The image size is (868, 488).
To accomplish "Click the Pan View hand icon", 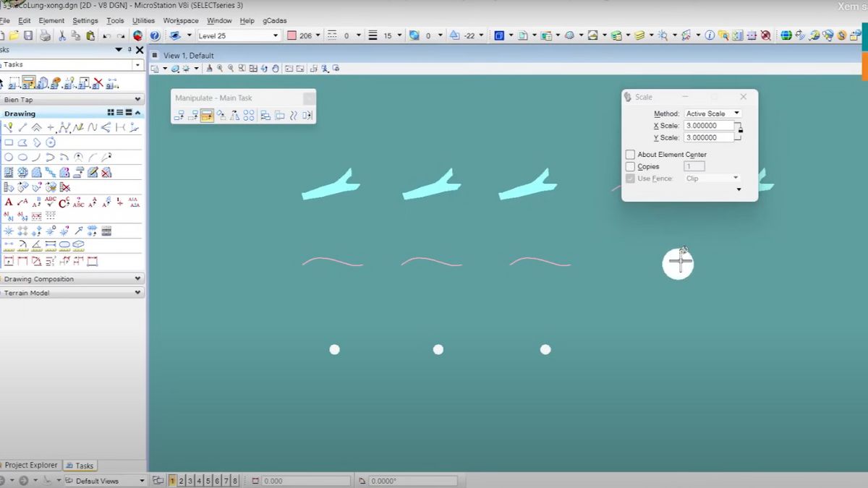I will tap(275, 69).
